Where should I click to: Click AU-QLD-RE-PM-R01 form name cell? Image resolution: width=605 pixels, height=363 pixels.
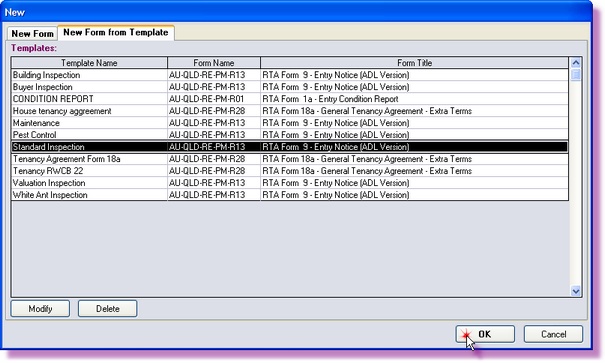tap(214, 99)
